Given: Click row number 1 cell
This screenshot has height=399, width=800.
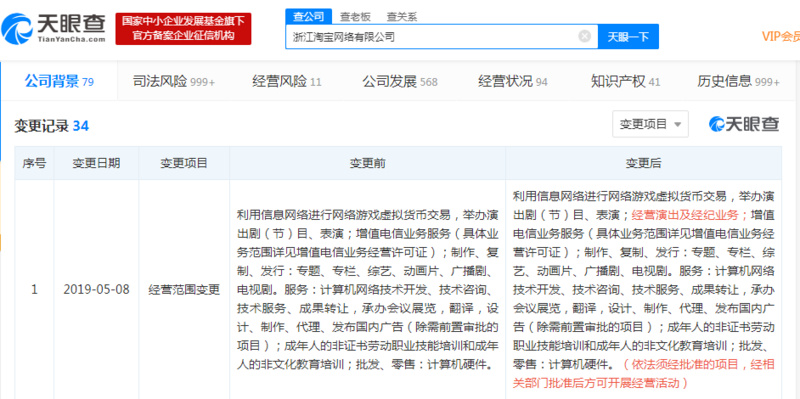Looking at the screenshot, I should coord(34,290).
